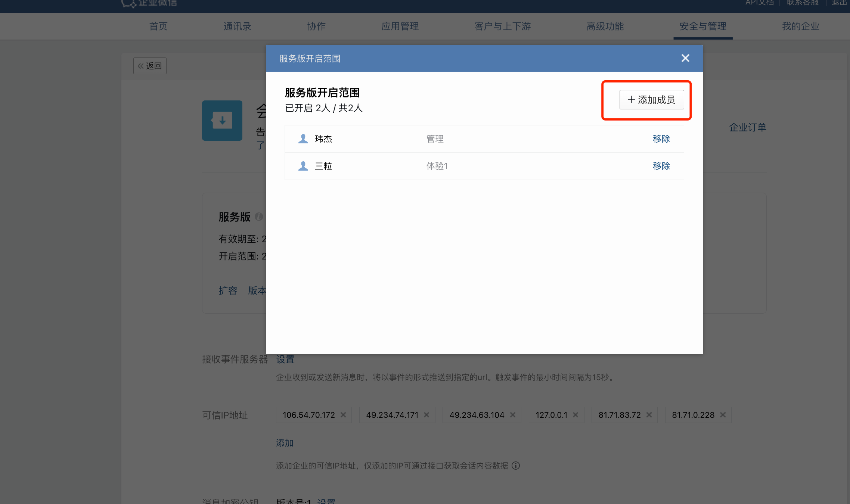Screen dimensions: 850x504
Task: Click the 玮杰 member name
Action: coord(323,139)
